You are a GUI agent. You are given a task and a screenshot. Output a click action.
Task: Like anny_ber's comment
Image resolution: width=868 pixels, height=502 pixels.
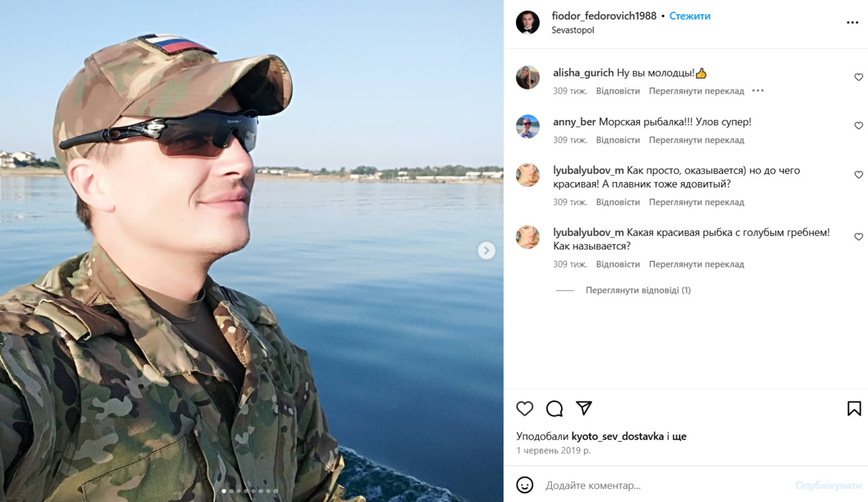[x=859, y=126]
